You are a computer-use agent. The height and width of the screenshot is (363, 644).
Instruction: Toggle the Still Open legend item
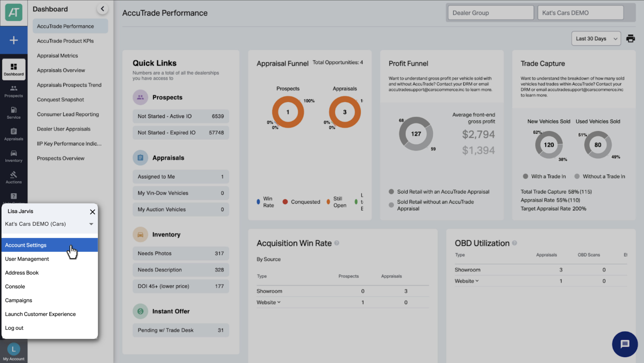pos(337,202)
